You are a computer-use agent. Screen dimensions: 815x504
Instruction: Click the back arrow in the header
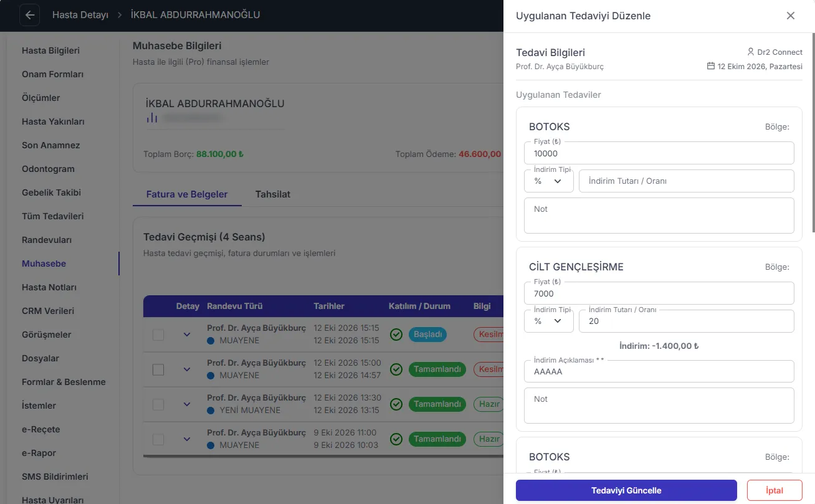click(30, 15)
